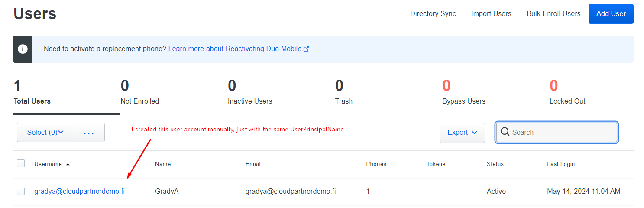644x208 pixels.
Task: Toggle the select-all users checkbox
Action: 21,164
